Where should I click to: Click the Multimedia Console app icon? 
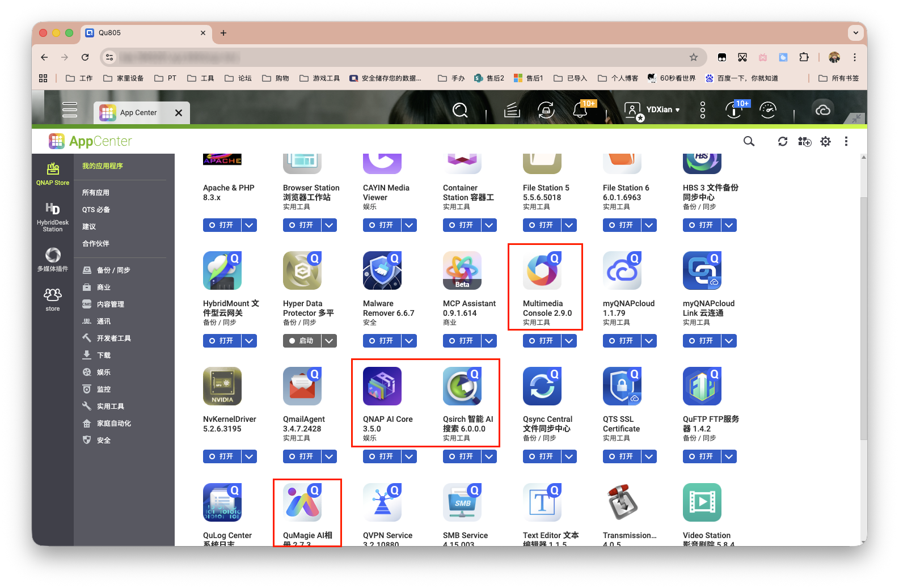pos(542,271)
